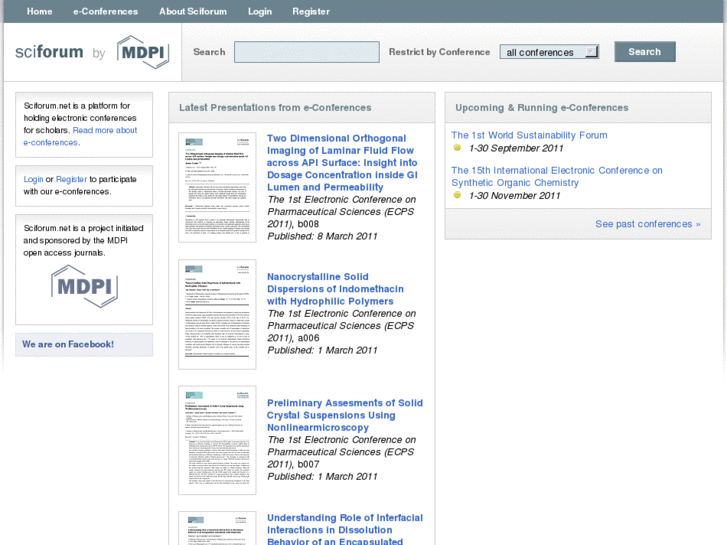
Task: Click the MDPI logo in the header
Action: click(143, 52)
